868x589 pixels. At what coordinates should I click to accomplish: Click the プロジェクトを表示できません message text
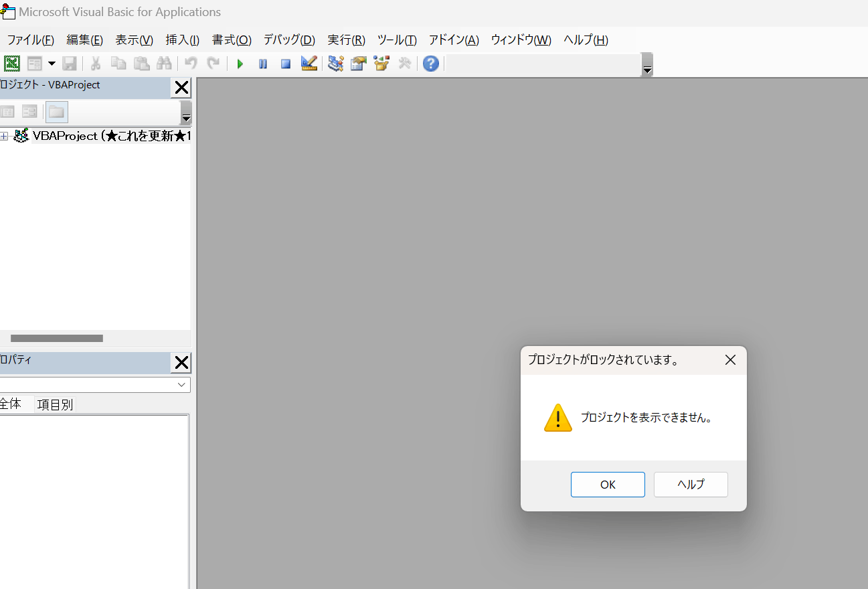[x=646, y=418]
